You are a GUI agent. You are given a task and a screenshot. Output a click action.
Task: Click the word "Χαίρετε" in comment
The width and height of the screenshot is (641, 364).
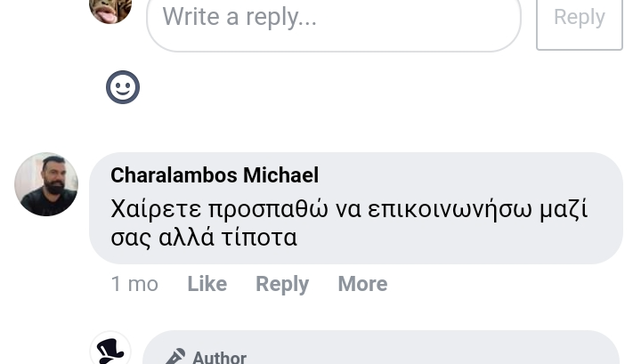pos(156,209)
